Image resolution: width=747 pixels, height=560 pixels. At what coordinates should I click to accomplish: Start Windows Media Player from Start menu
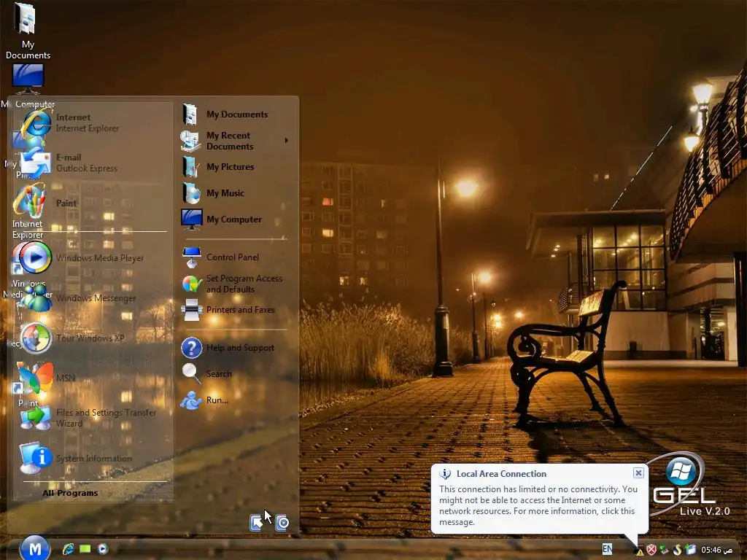tap(93, 258)
